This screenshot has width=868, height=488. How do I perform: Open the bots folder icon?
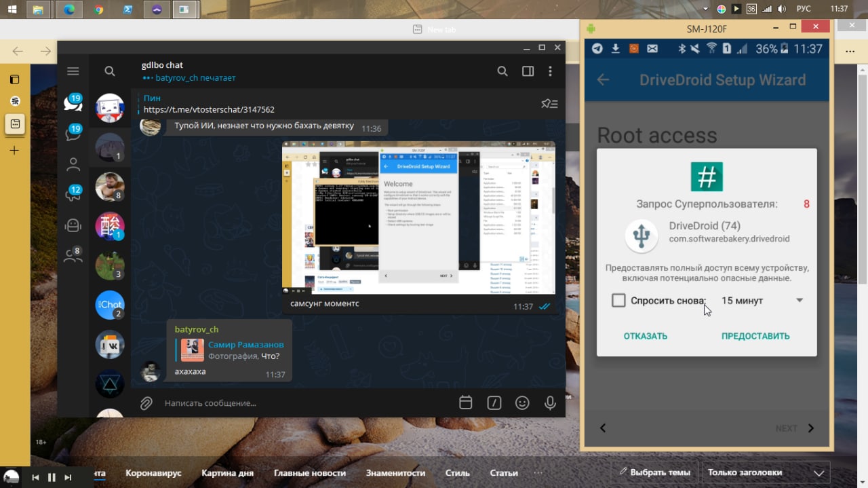pos(73,225)
